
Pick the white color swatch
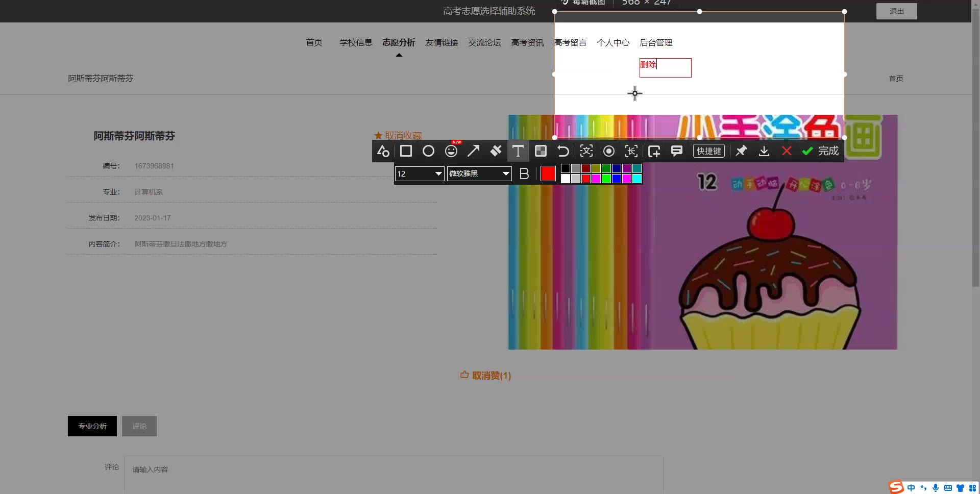pyautogui.click(x=566, y=179)
